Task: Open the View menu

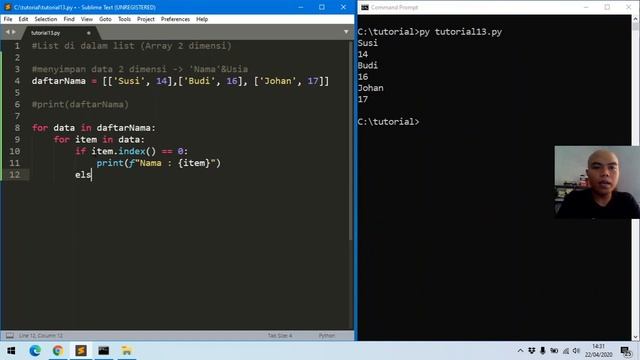Action: pyautogui.click(x=87, y=19)
